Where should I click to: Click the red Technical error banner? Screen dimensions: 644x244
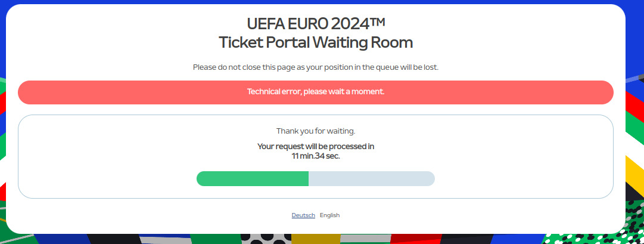315,92
